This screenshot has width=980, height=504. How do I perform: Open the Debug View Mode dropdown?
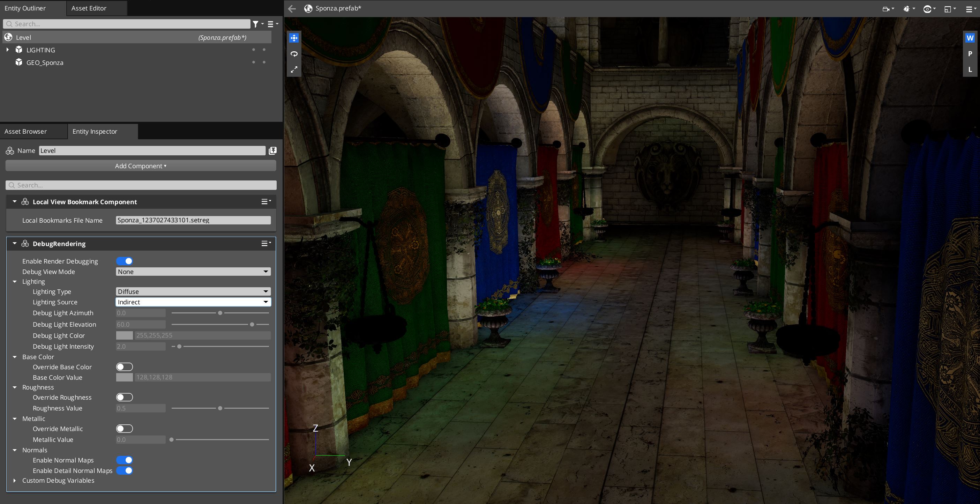pos(193,272)
